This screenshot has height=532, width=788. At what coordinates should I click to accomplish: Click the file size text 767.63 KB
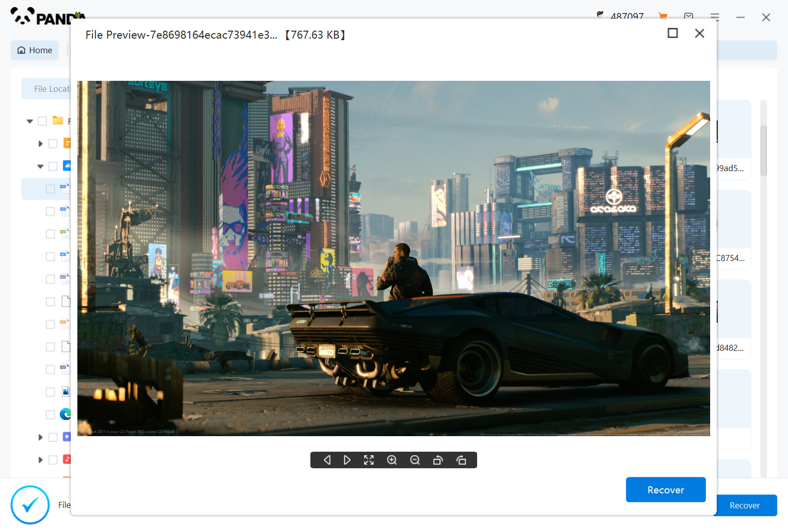click(x=315, y=35)
